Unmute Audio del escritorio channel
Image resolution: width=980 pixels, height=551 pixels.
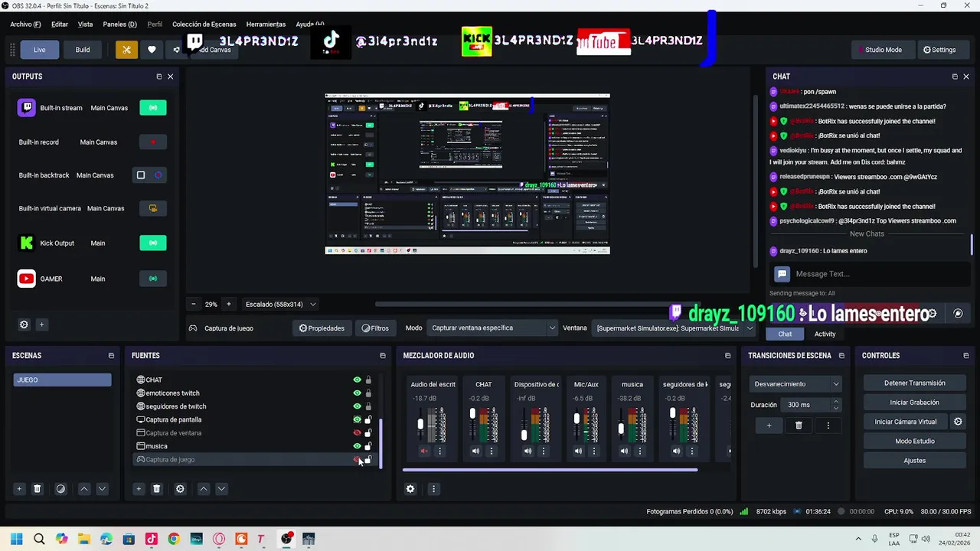pyautogui.click(x=424, y=452)
